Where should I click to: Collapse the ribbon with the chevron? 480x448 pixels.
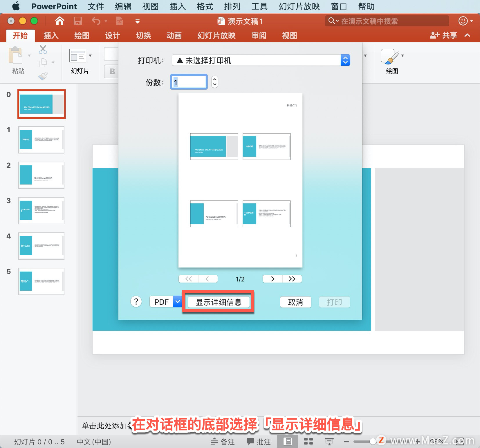[467, 35]
